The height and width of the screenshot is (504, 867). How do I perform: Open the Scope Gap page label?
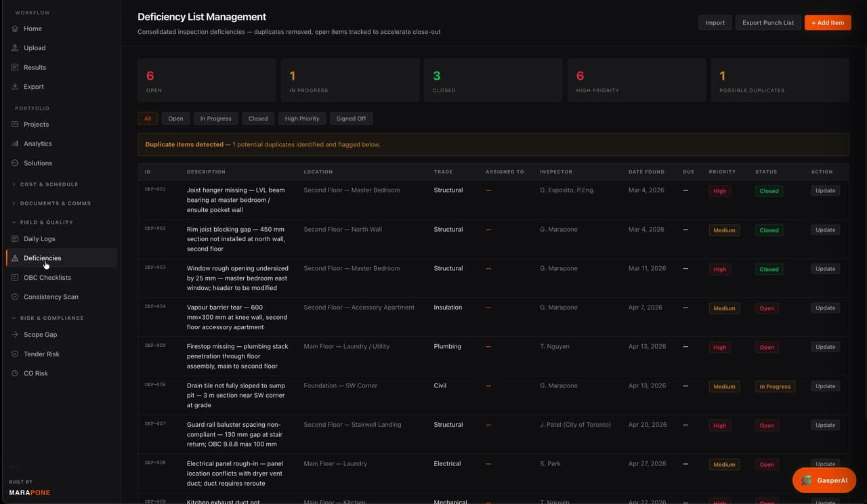[40, 335]
